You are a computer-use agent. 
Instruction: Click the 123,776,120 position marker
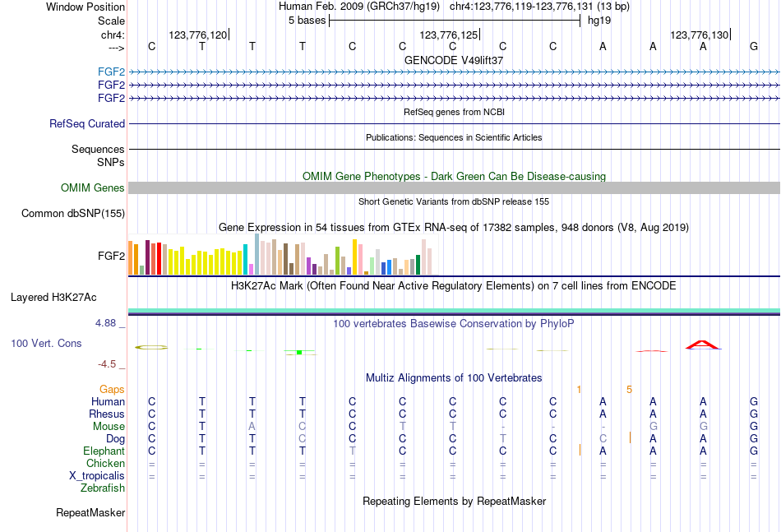198,35
